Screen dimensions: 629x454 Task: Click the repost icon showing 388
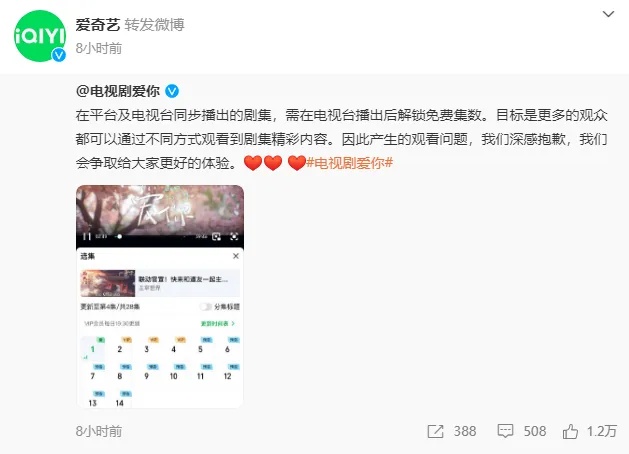pyautogui.click(x=435, y=432)
